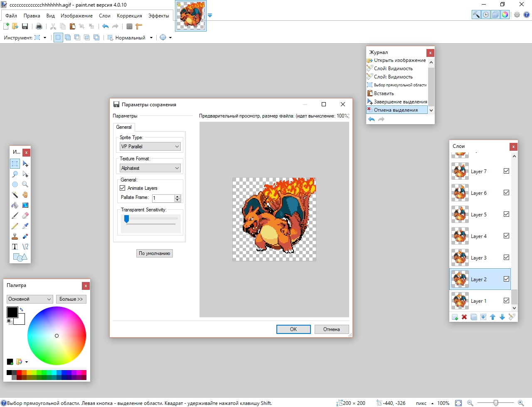
Task: Open the Слои menu
Action: pyautogui.click(x=104, y=16)
